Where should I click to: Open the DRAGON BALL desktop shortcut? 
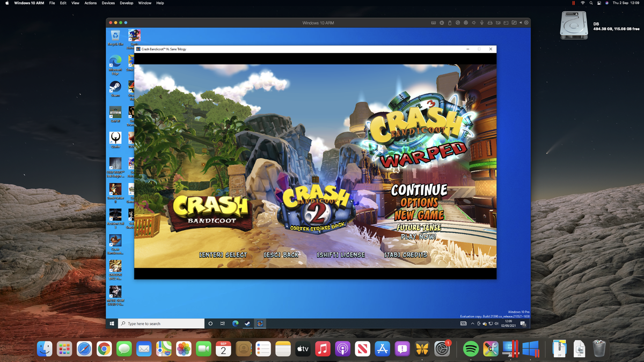[x=115, y=270]
